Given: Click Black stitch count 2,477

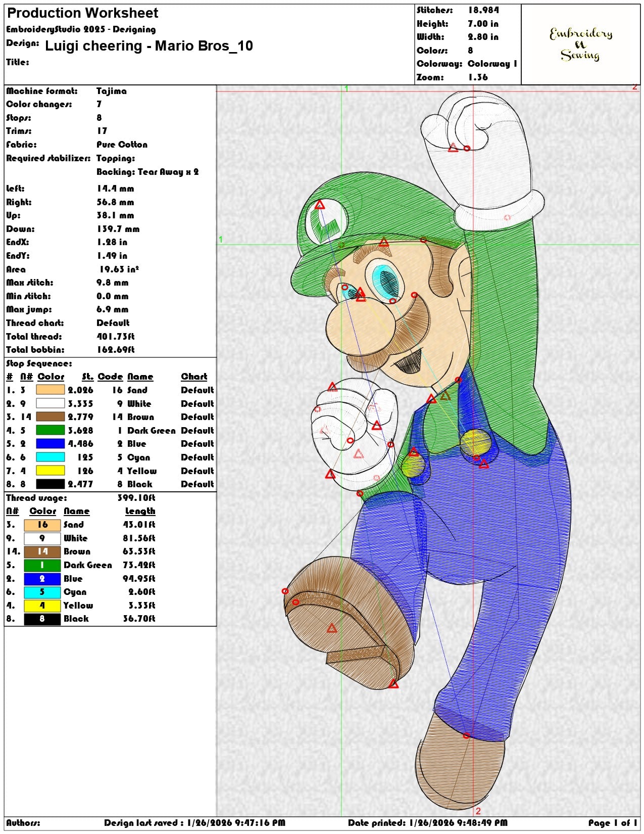Looking at the screenshot, I should pos(81,484).
